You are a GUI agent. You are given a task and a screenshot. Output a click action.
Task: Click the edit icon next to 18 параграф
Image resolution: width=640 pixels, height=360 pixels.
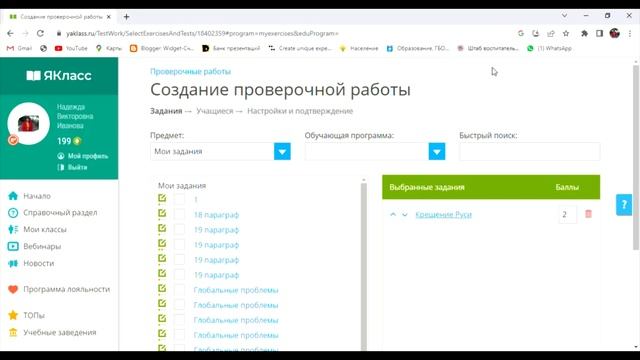pos(162,213)
